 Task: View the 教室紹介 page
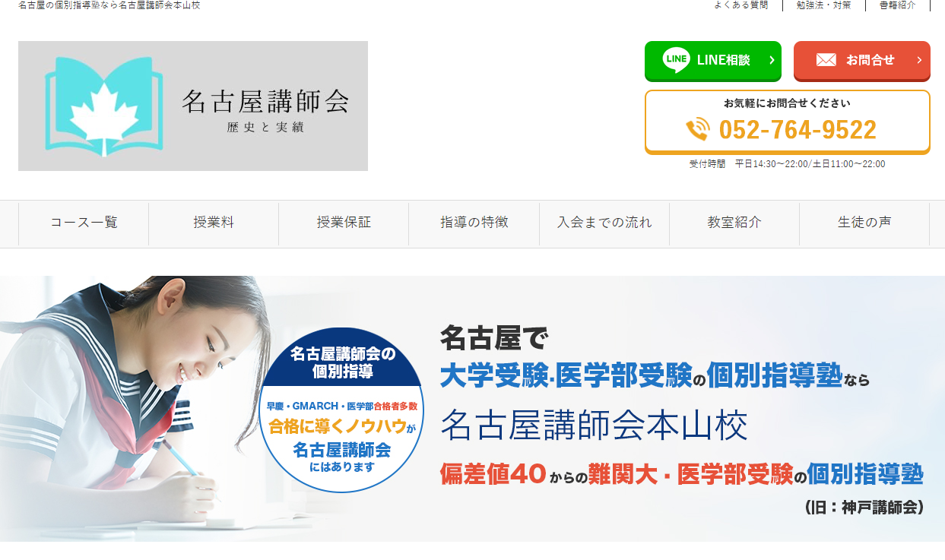[734, 223]
